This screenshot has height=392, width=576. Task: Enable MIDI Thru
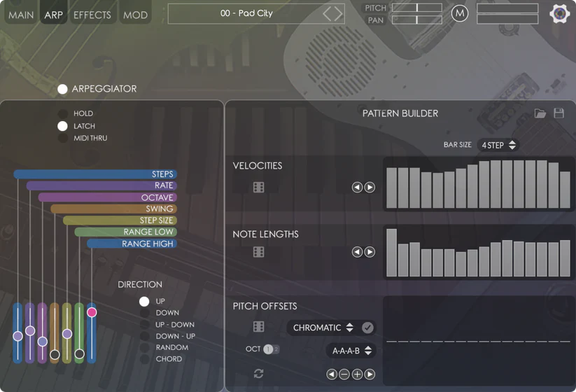[x=63, y=138]
